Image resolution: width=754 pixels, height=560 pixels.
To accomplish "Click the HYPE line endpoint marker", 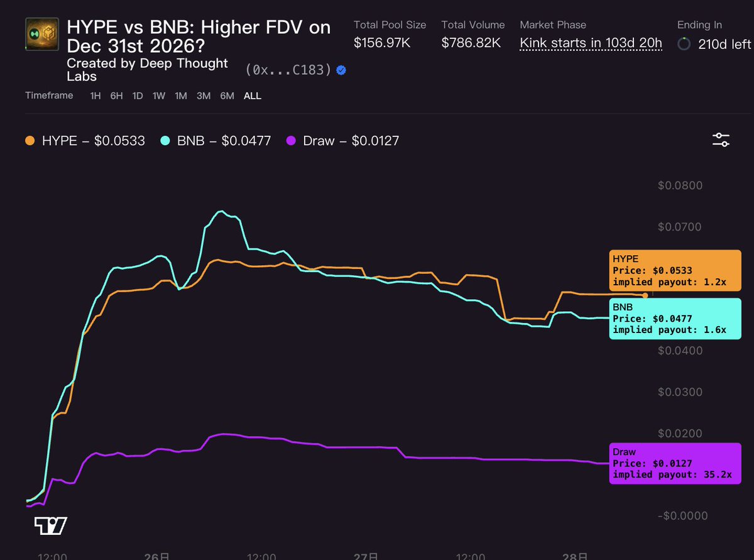I will [646, 295].
